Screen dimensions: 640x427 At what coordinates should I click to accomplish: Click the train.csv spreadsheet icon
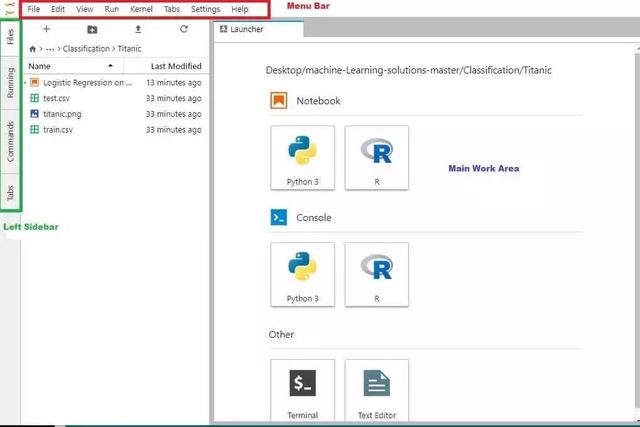point(35,130)
